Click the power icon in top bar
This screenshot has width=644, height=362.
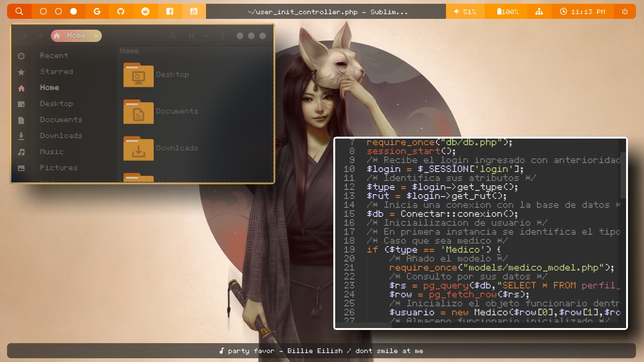click(x=625, y=11)
